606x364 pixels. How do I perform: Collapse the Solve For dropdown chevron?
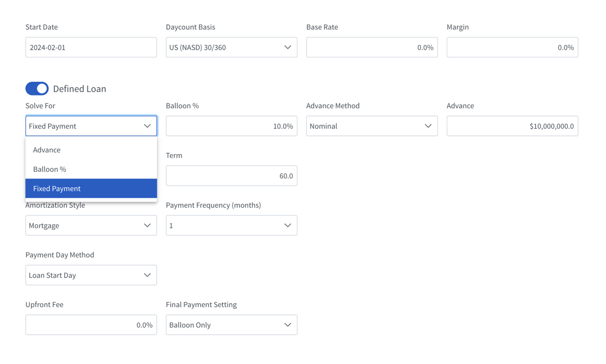(x=147, y=126)
